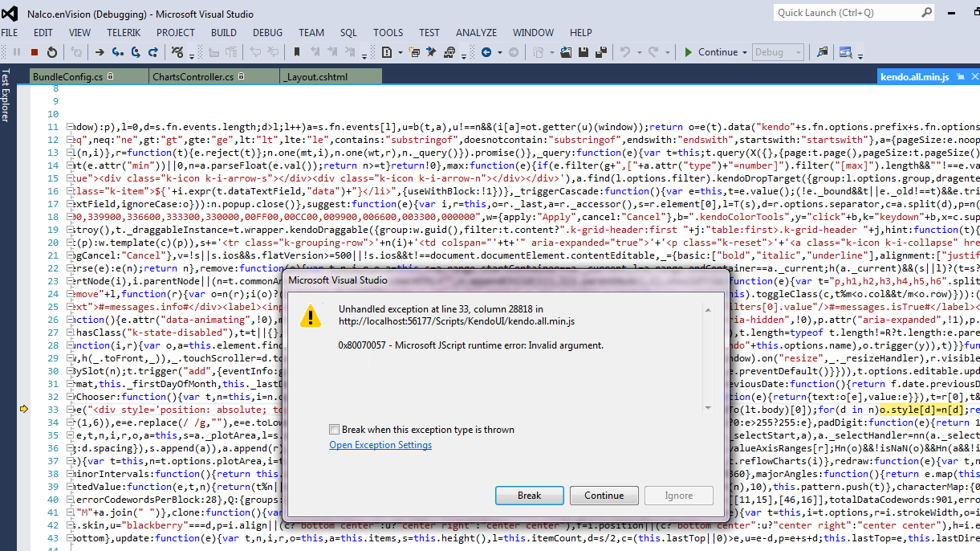Click the Open File folder icon
Image resolution: width=980 pixels, height=551 pixels.
(566, 52)
